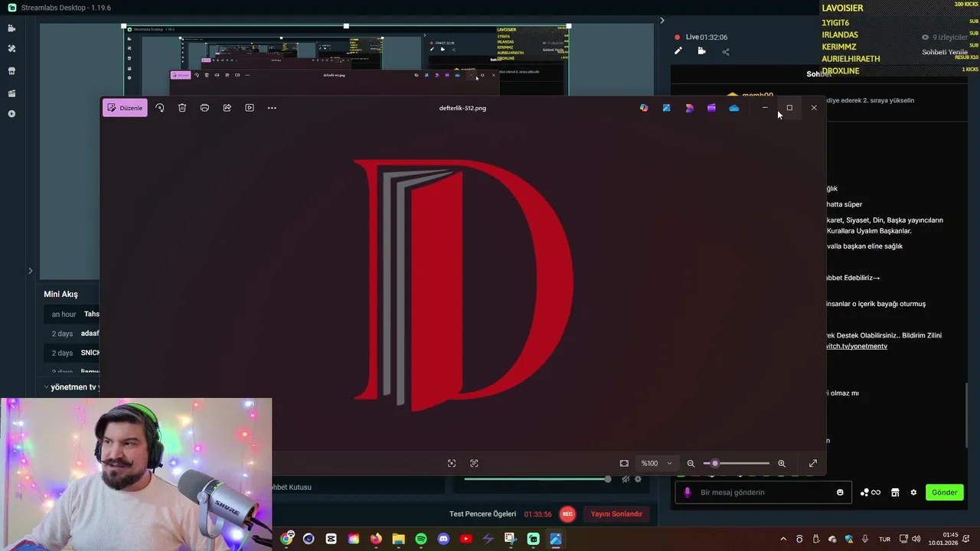Viewport: 980px width, 551px height.
Task: Adjust the mixer volume slider
Action: [x=537, y=479]
